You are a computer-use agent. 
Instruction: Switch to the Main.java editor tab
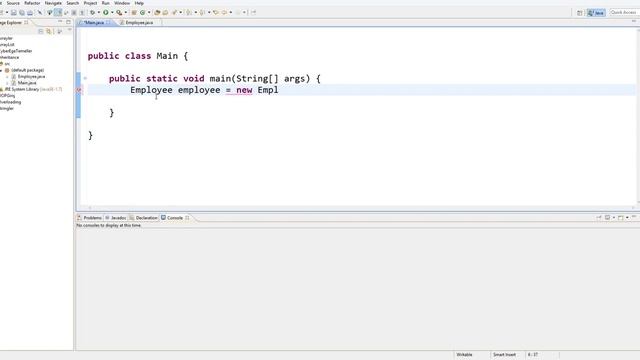94,23
